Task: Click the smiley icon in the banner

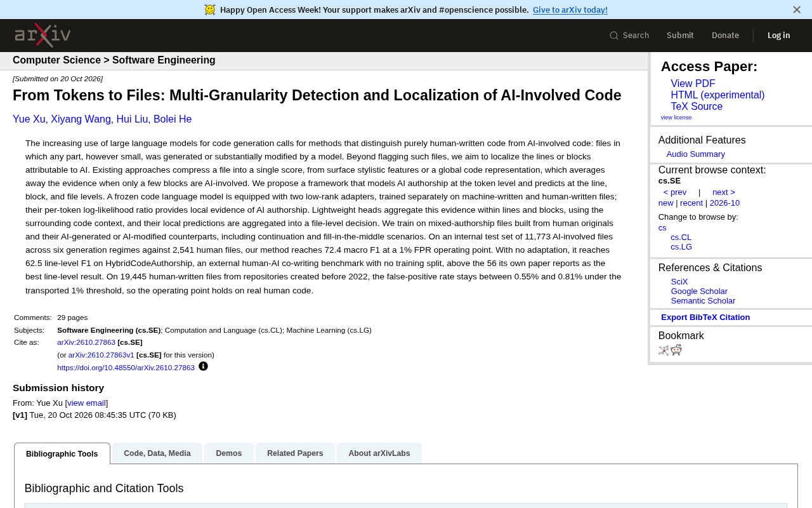Action: [210, 10]
